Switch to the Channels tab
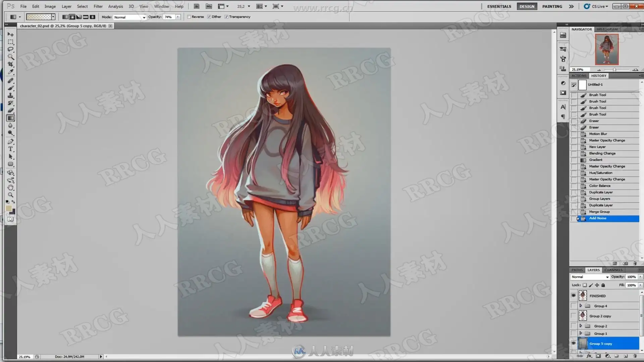This screenshot has height=362, width=644. 613,270
